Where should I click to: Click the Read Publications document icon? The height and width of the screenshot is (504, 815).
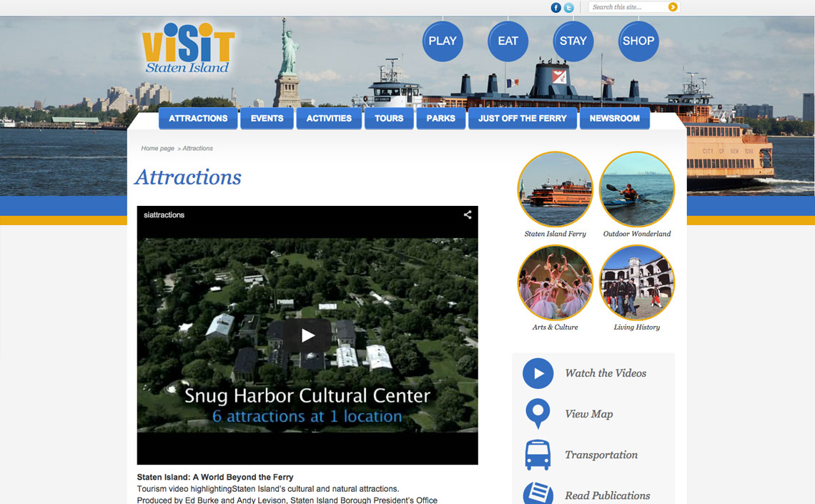(x=538, y=493)
